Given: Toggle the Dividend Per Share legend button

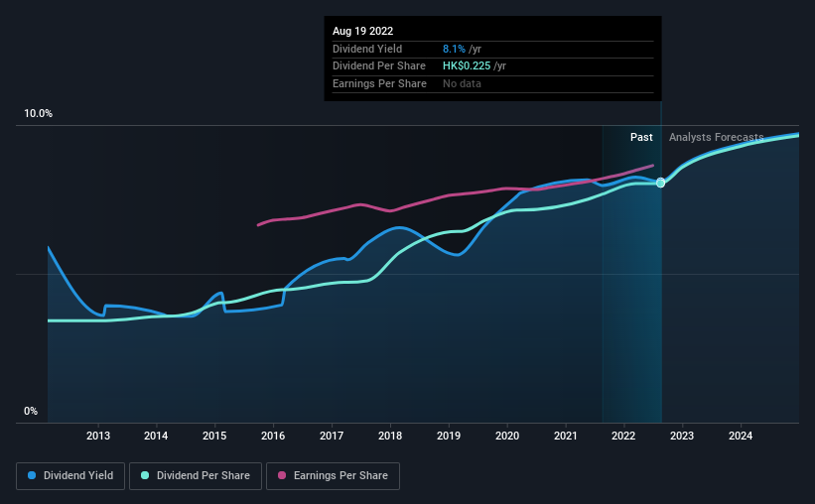Looking at the screenshot, I should [196, 476].
